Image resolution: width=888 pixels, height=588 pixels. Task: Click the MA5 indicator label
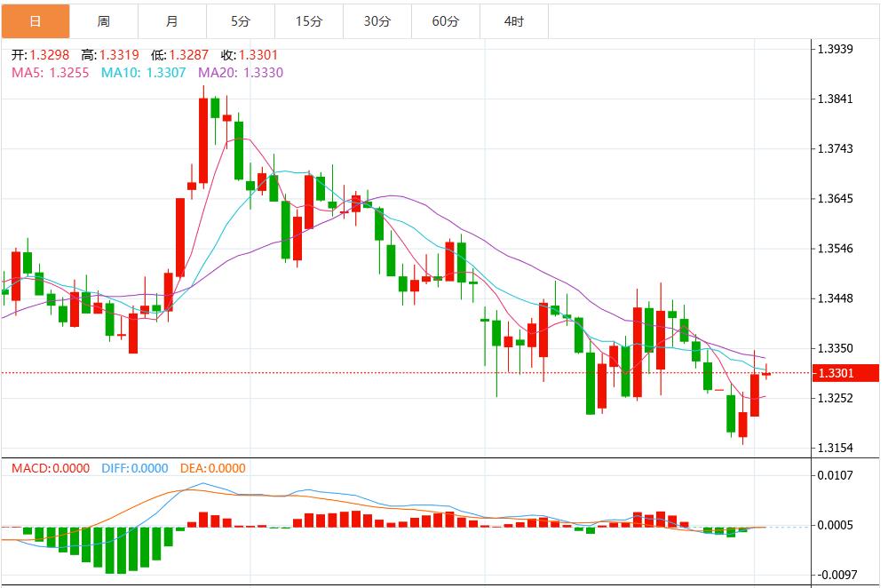[x=50, y=73]
